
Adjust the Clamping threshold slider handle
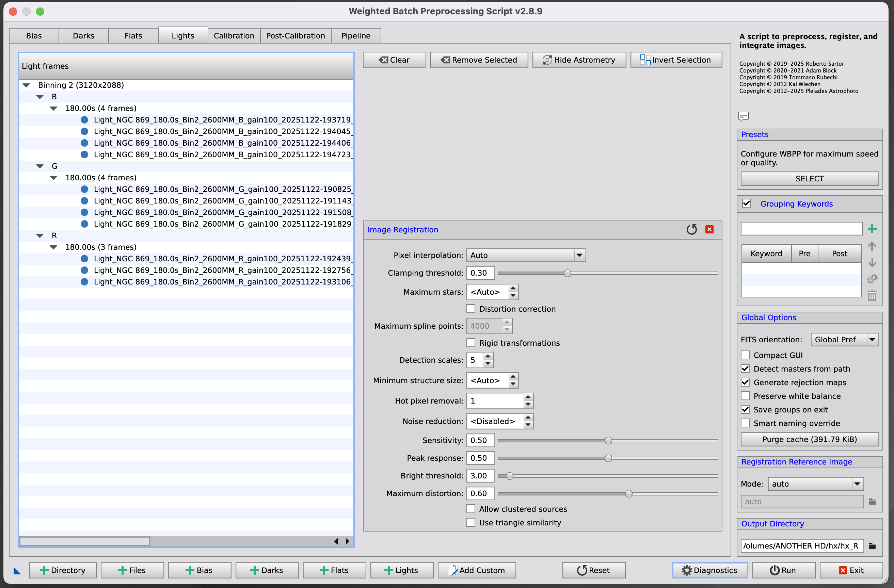(567, 273)
